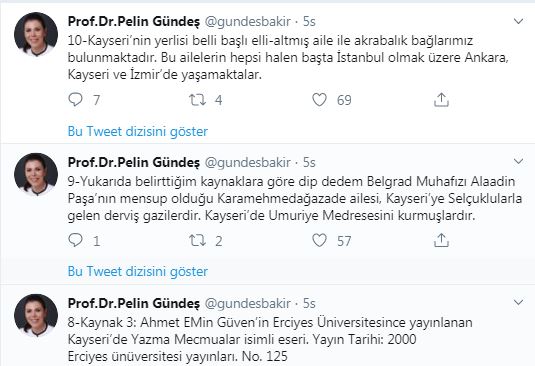
Task: Like the tweet with 57 likes
Action: tap(319, 240)
